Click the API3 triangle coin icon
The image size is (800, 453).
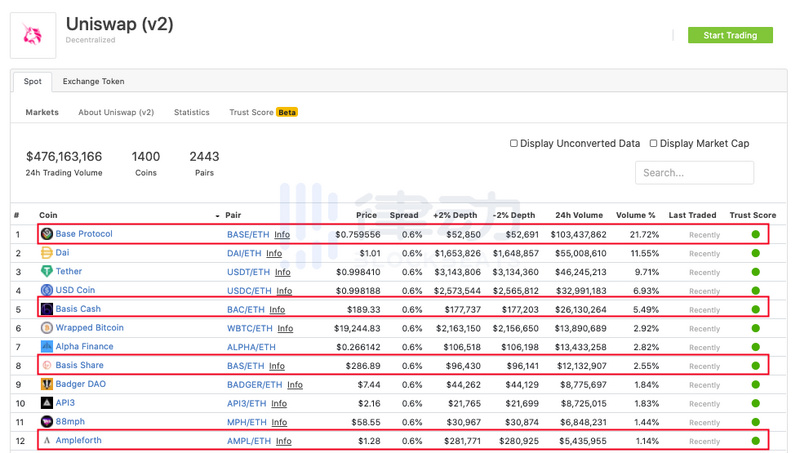[x=47, y=403]
